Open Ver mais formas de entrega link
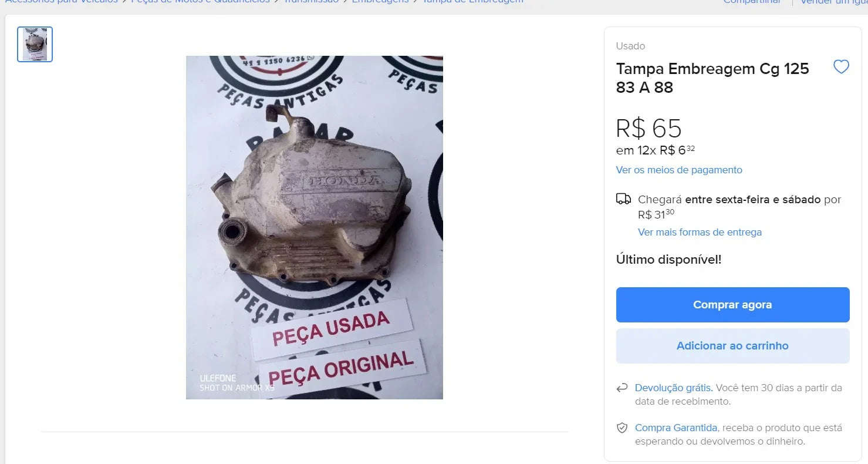 (x=700, y=232)
